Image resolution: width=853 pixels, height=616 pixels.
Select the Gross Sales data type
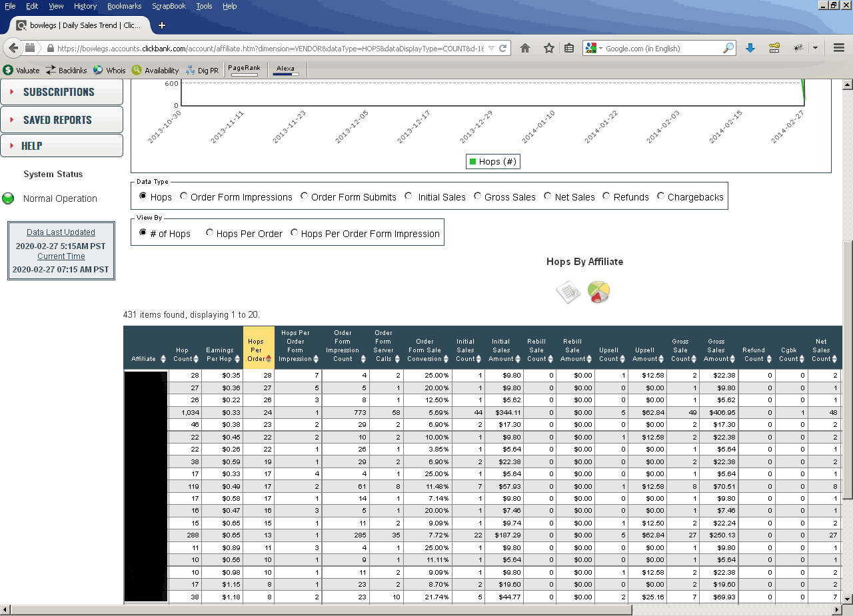[x=478, y=196]
